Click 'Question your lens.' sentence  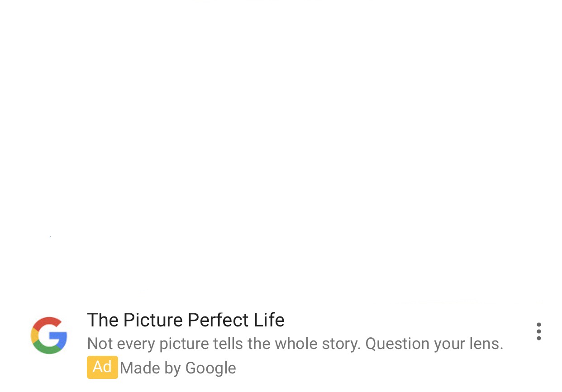(x=434, y=344)
